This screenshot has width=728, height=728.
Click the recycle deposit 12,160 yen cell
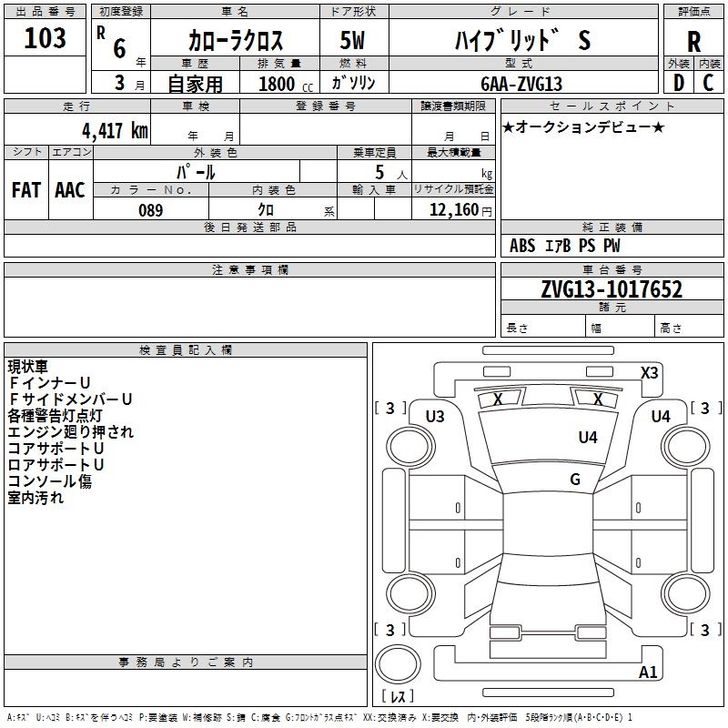(453, 209)
